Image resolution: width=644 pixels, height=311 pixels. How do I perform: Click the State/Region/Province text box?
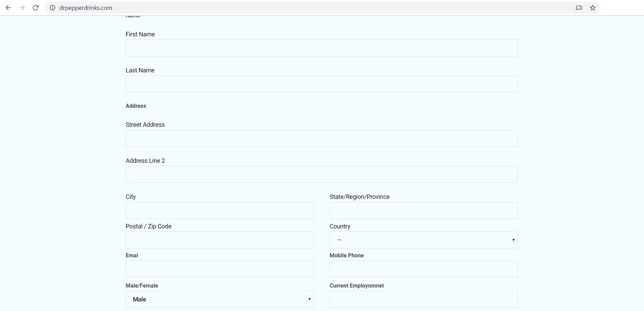coord(424,210)
